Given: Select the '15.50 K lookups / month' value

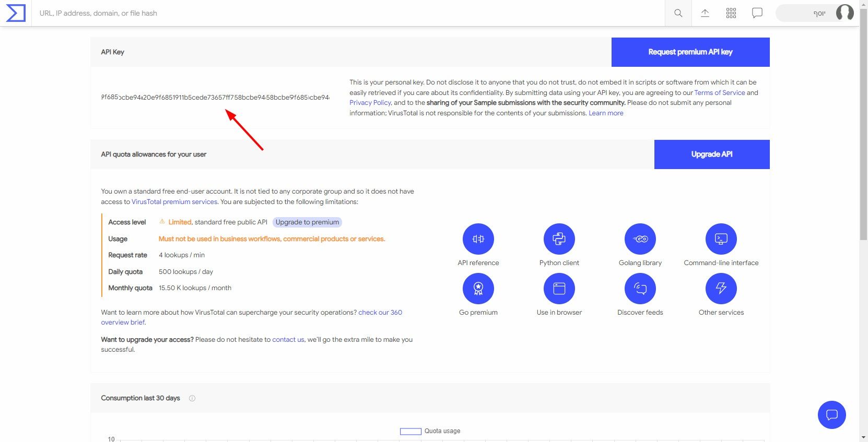Looking at the screenshot, I should (195, 288).
